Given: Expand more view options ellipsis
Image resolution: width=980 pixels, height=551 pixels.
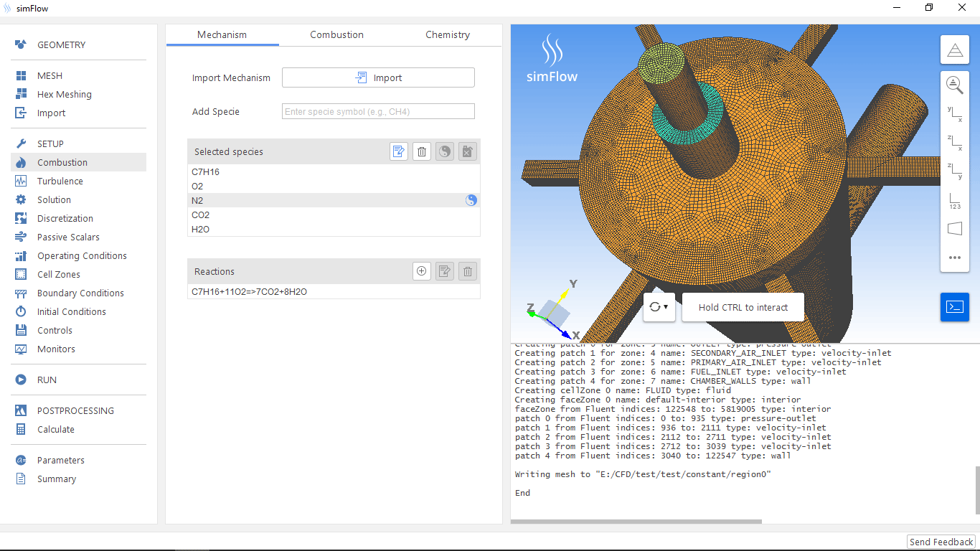Looking at the screenshot, I should [954, 258].
